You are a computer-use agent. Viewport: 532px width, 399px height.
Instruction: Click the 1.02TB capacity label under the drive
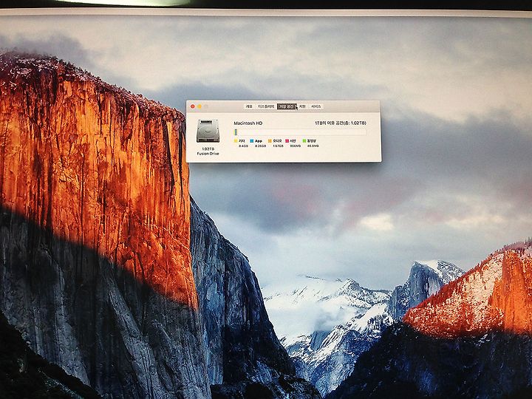click(208, 149)
